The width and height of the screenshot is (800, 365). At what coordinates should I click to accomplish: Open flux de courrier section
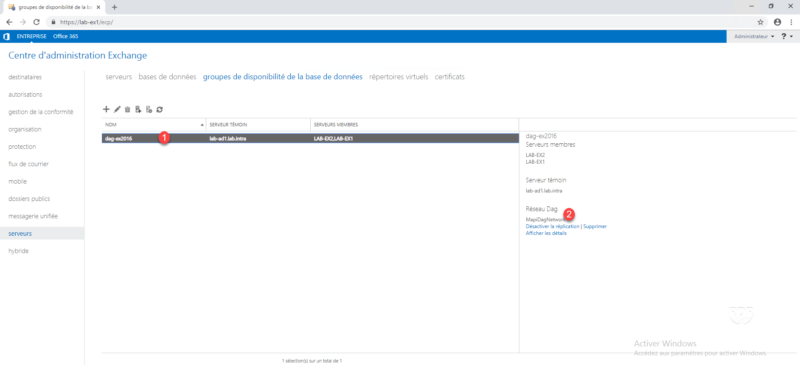[29, 164]
